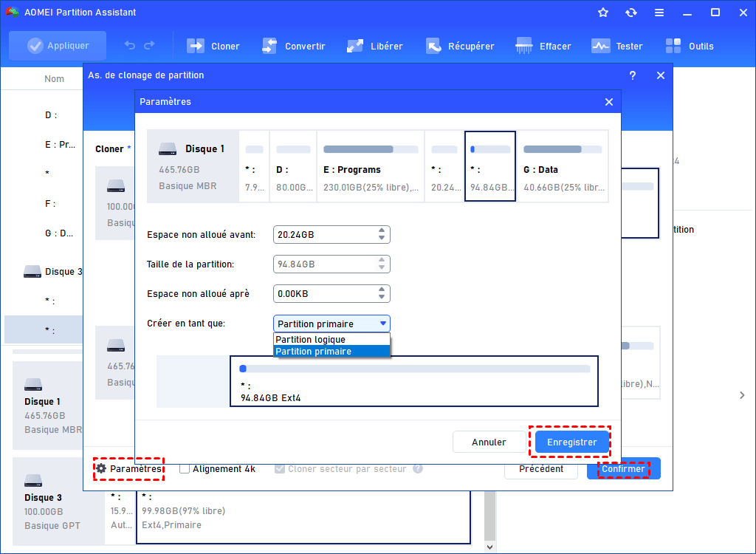Select the G : Data partition block

[563, 166]
